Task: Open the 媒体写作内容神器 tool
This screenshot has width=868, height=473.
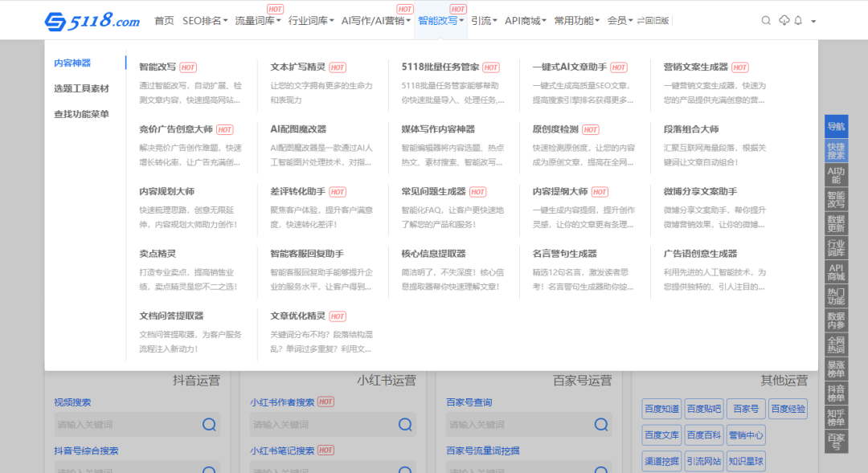Action: tap(438, 129)
